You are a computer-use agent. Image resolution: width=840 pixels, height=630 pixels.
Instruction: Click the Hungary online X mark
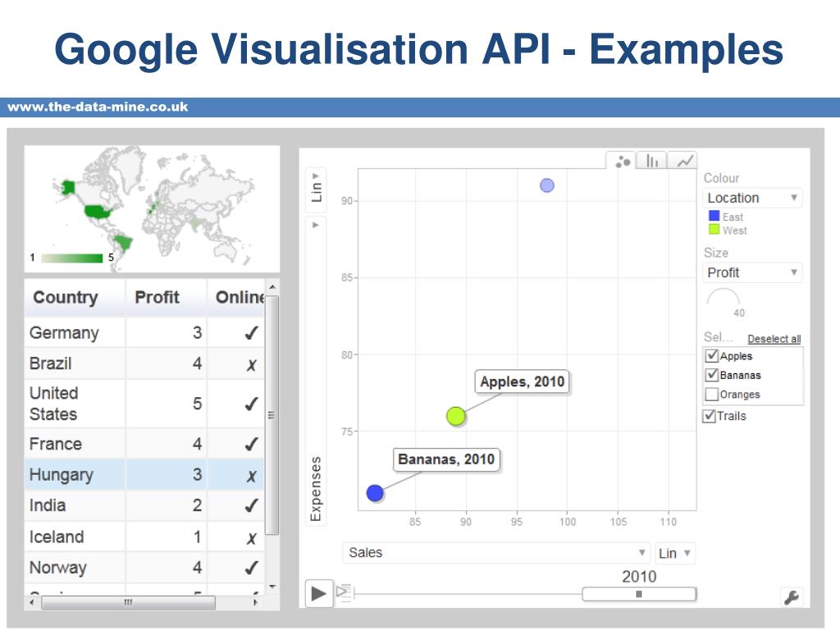click(251, 476)
